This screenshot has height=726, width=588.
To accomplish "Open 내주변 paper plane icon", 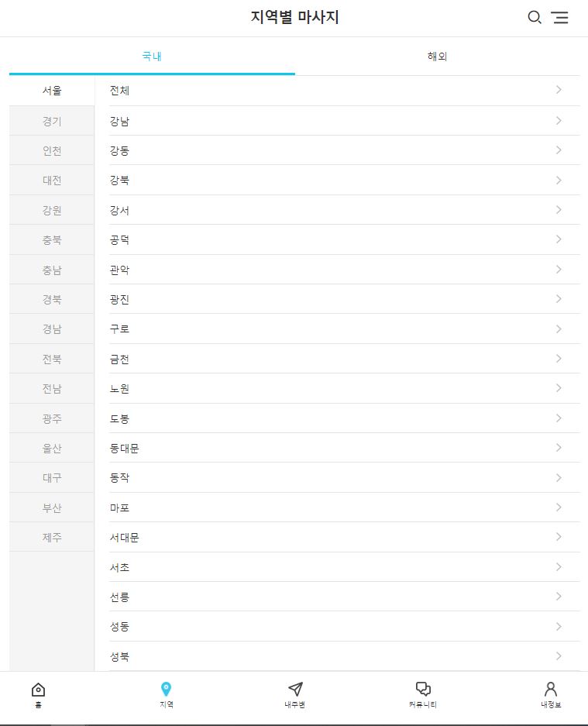I will (295, 689).
